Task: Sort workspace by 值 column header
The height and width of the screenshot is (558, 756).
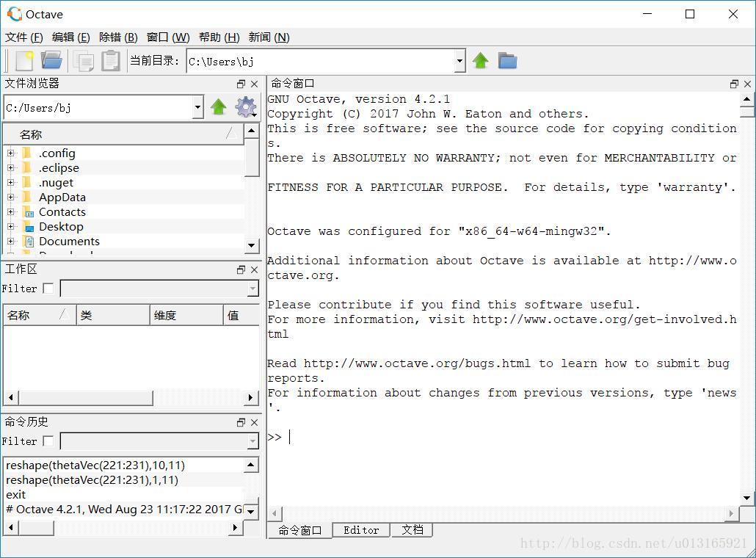Action: [241, 316]
